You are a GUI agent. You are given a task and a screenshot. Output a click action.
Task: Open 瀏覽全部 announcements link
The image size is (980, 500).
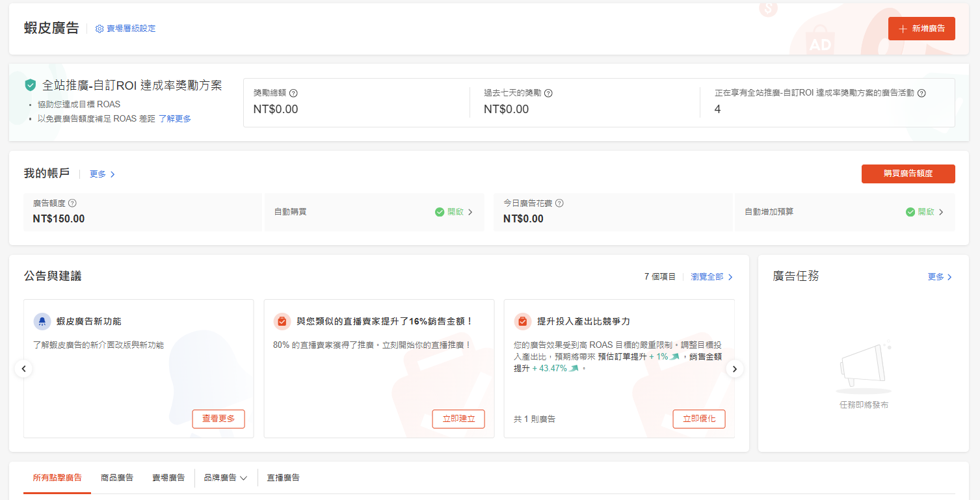click(712, 277)
